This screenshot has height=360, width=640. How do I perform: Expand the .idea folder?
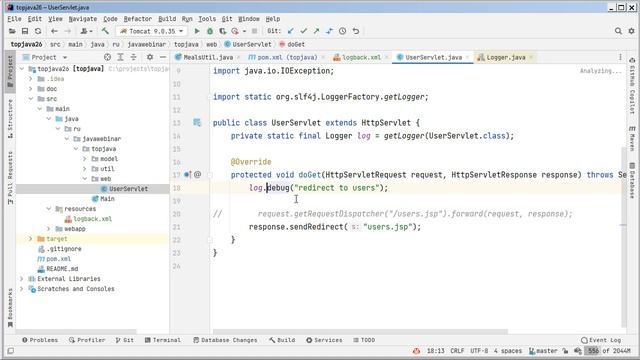[x=31, y=79]
